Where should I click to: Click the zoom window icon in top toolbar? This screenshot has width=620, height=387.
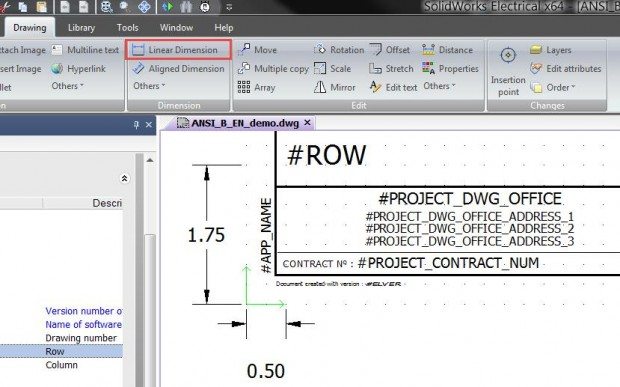[x=125, y=7]
